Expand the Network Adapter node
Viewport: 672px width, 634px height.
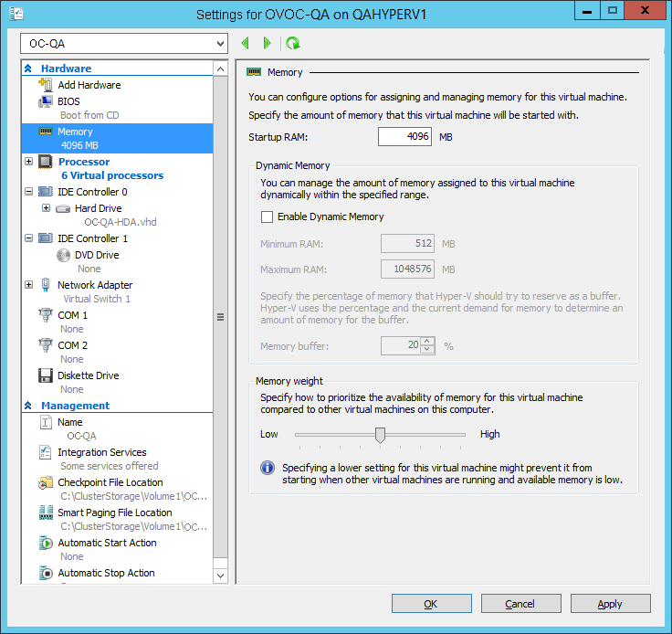click(29, 285)
